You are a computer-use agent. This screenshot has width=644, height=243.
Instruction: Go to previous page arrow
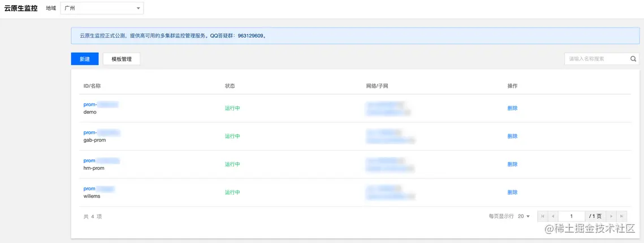[553, 216]
